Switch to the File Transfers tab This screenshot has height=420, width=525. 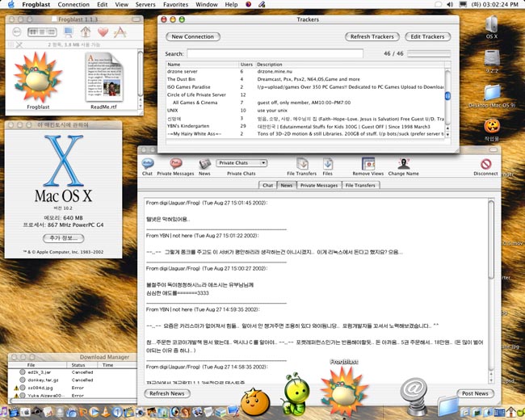tap(362, 185)
